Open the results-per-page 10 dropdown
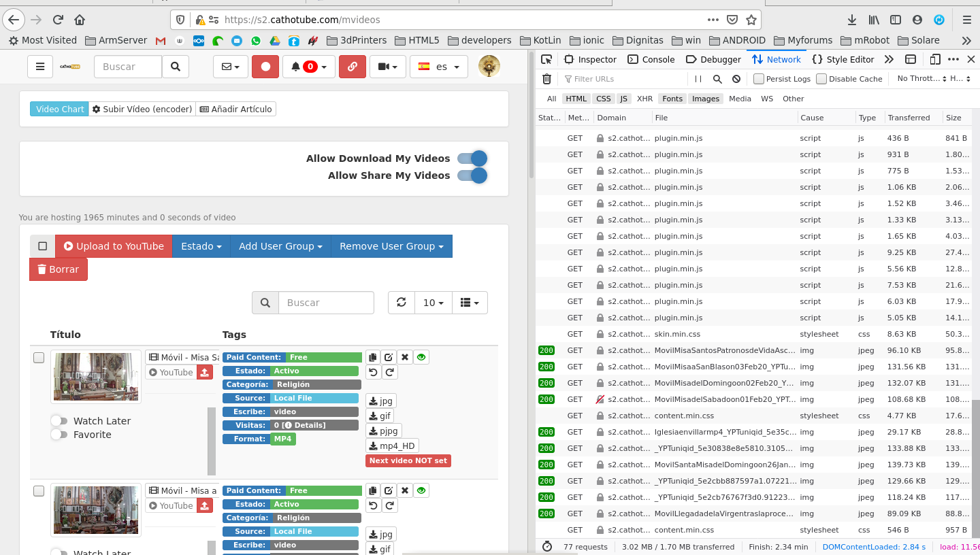This screenshot has height=555, width=980. [433, 302]
